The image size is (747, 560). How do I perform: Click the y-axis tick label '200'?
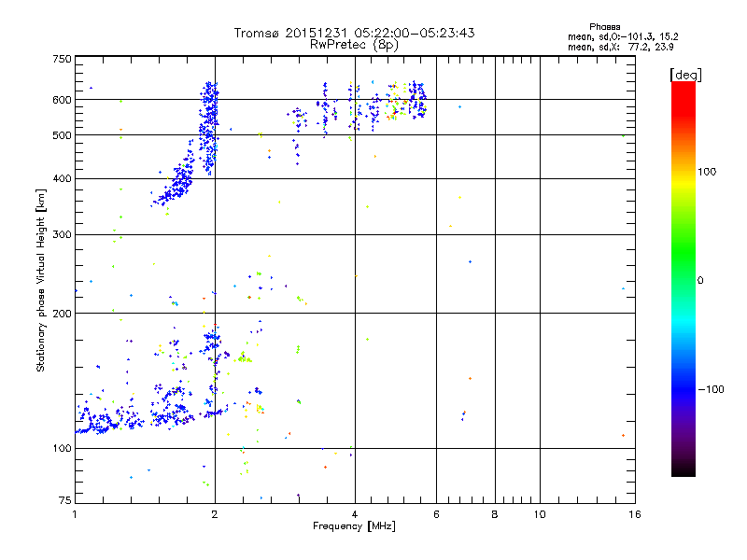[x=62, y=314]
